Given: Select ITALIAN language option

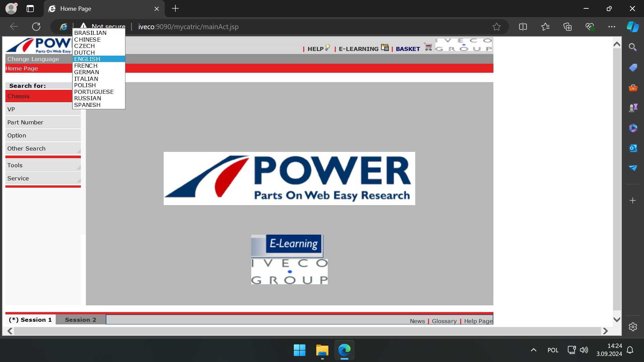Looking at the screenshot, I should point(99,79).
